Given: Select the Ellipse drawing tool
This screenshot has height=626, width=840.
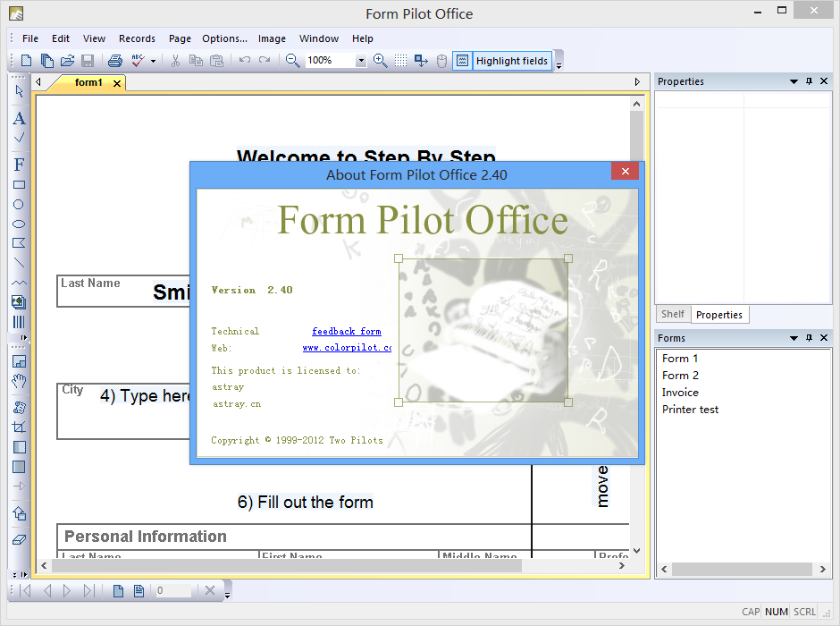Looking at the screenshot, I should pyautogui.click(x=20, y=224).
